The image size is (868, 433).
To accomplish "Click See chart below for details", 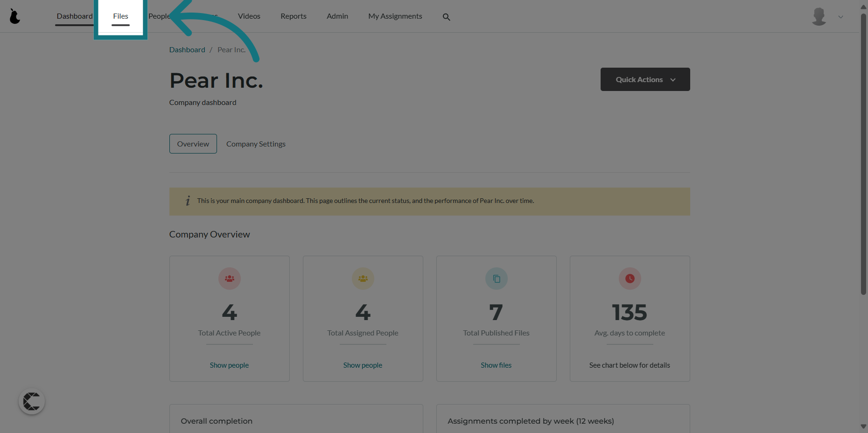I will pos(630,365).
